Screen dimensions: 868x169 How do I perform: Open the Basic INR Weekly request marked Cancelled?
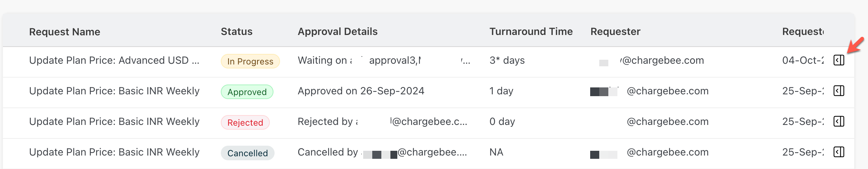click(114, 152)
